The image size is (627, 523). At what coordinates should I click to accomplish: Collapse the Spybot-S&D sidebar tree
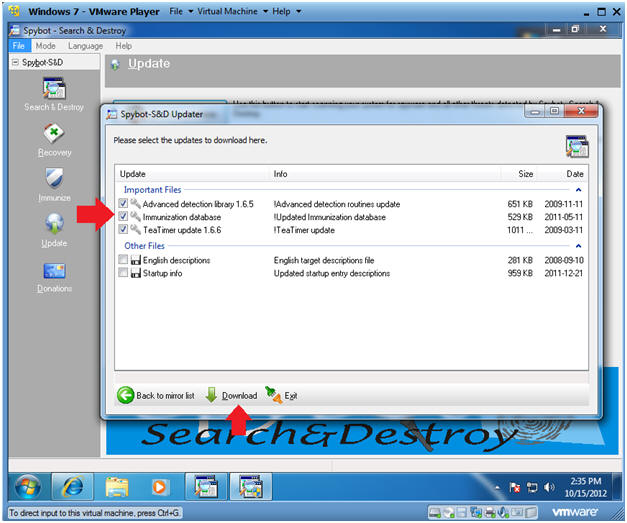pyautogui.click(x=15, y=62)
